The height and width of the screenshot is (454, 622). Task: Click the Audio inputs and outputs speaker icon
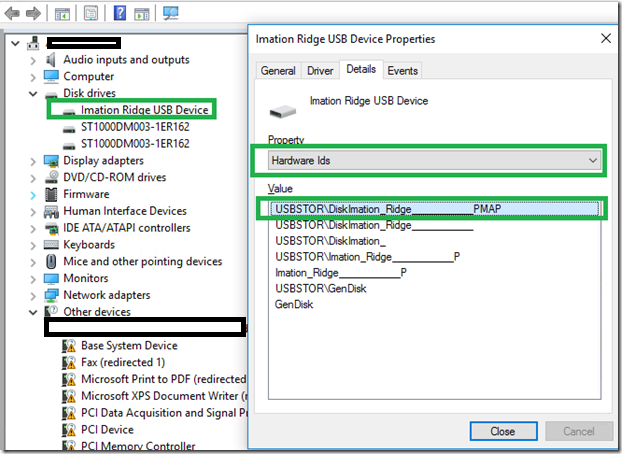(51, 60)
